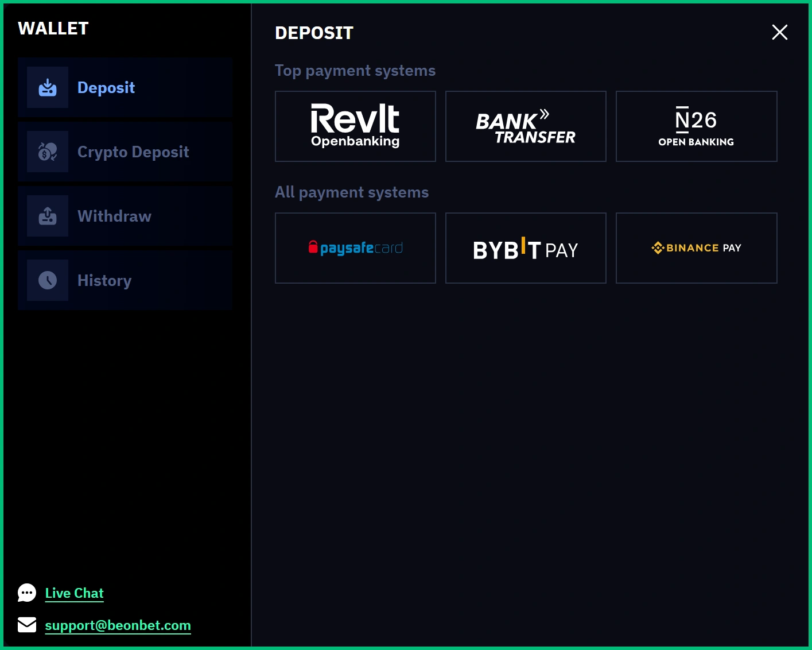812x650 pixels.
Task: Click the Deposit tray icon in sidebar
Action: click(48, 87)
